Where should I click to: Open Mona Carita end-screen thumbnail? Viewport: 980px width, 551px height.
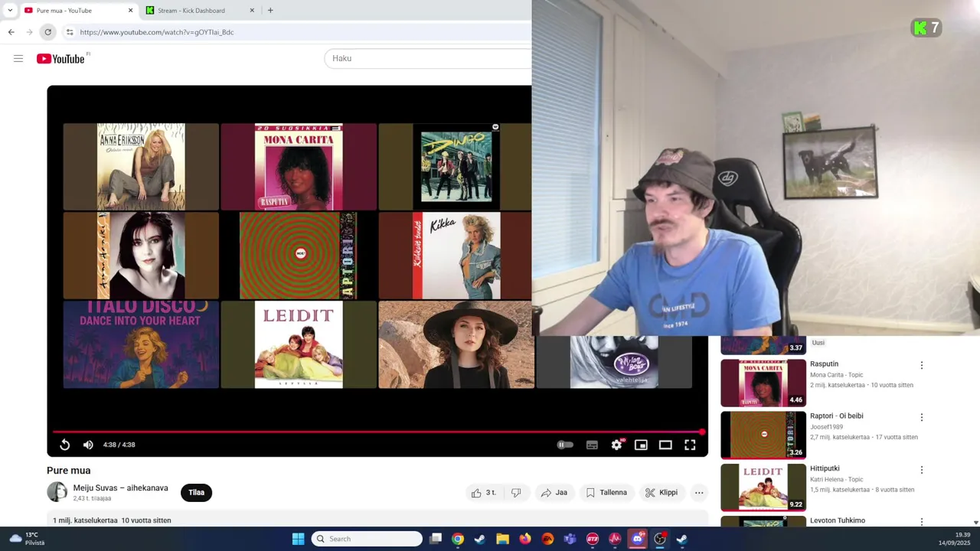click(x=299, y=167)
